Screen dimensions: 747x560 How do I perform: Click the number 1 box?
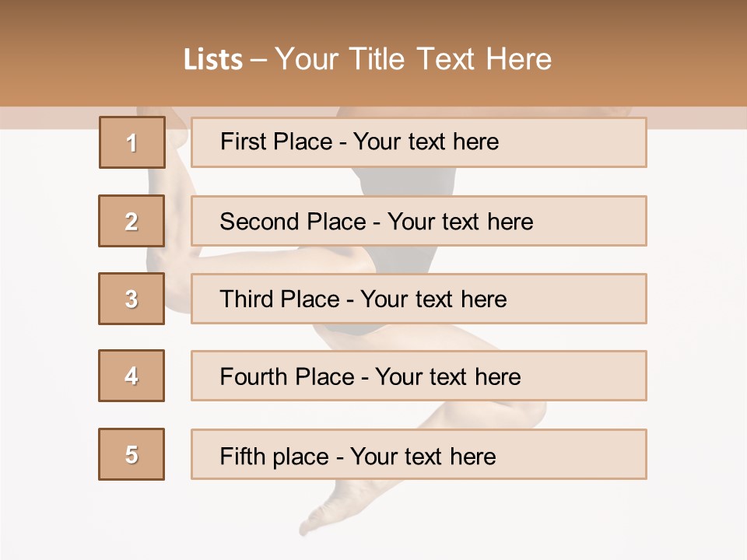click(132, 142)
